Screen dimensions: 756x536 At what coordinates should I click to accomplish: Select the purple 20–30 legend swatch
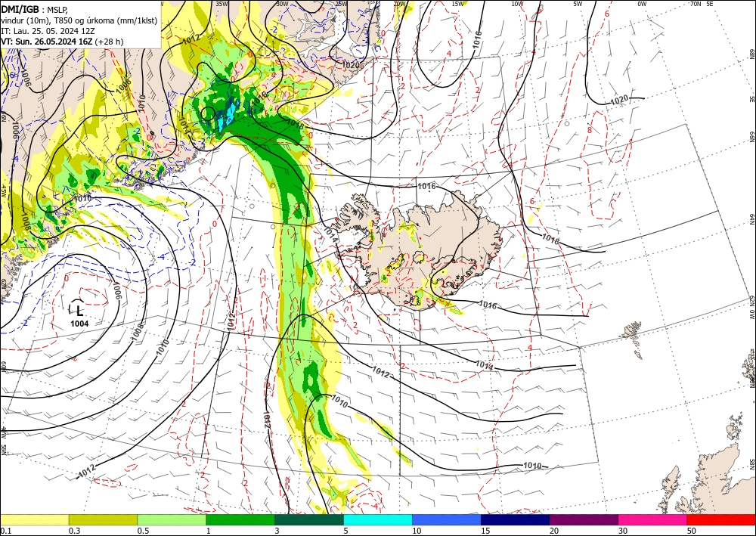[x=584, y=519]
